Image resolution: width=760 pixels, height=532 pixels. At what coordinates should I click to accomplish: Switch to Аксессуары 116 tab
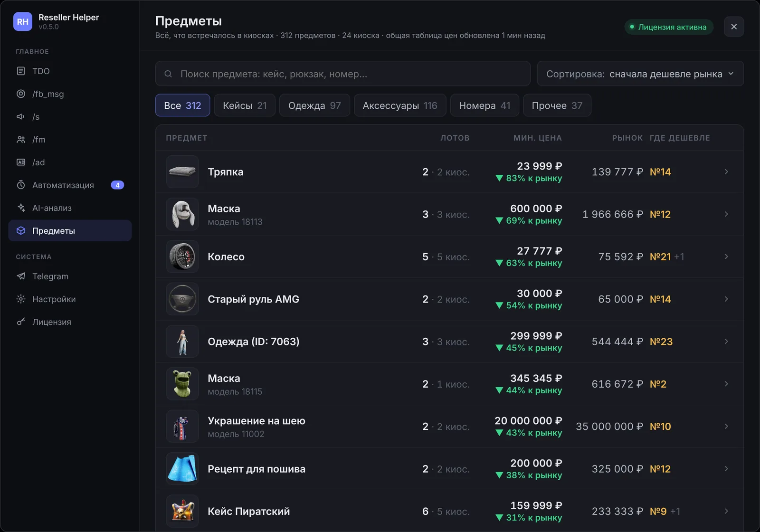(x=400, y=105)
